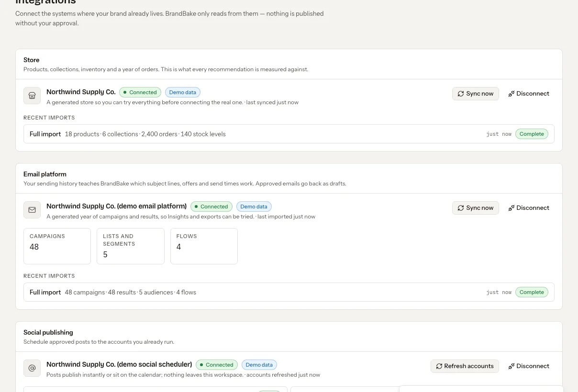Click Northwind Supply Co. store name
Screen dimensions: 578x392
[x=81, y=92]
